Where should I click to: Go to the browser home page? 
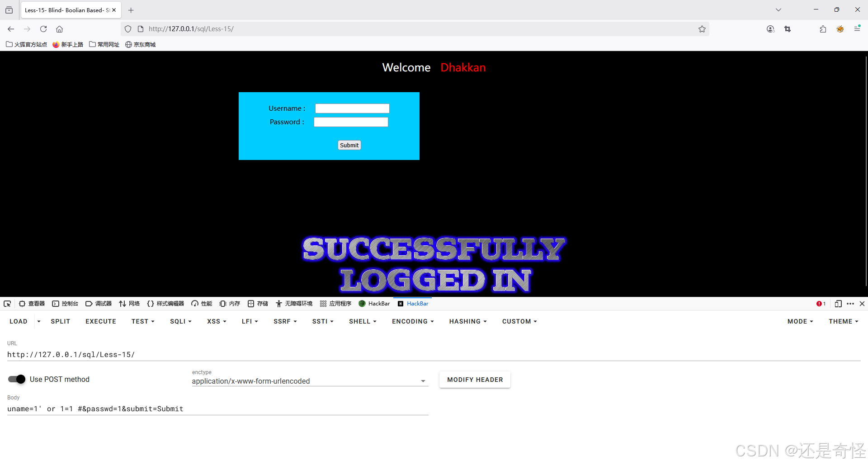click(x=59, y=29)
